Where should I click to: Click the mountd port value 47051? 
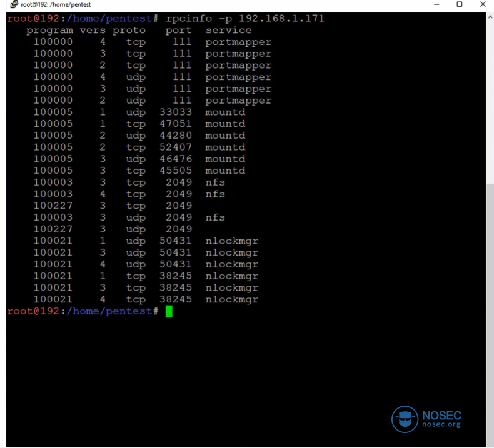click(x=176, y=124)
